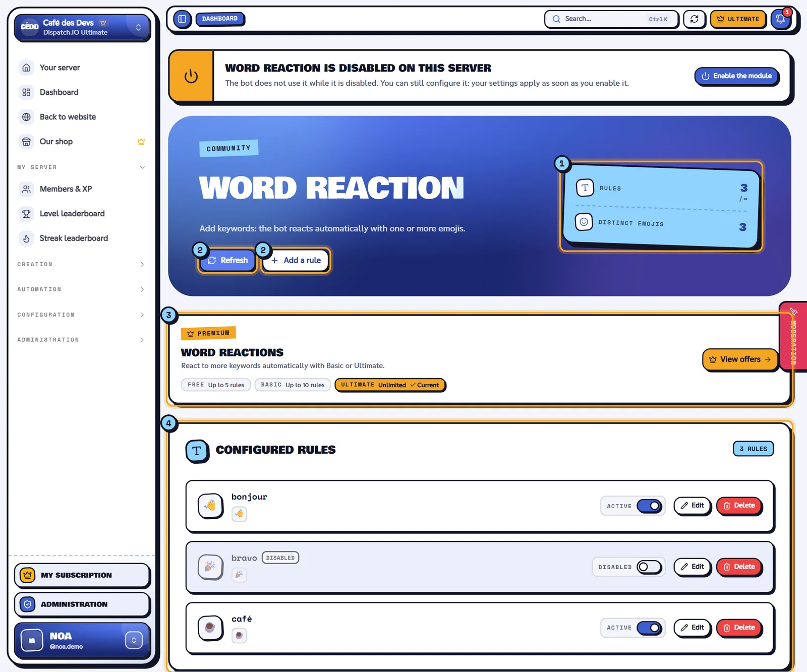Screen dimensions: 807x672
Task: Click Add a rule
Action: 296,261
